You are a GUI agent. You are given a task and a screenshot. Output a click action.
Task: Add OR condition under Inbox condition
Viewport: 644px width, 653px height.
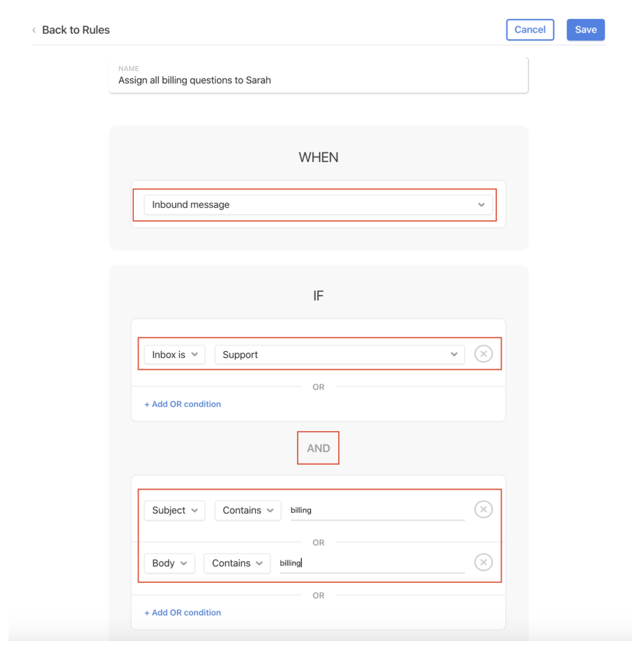183,404
